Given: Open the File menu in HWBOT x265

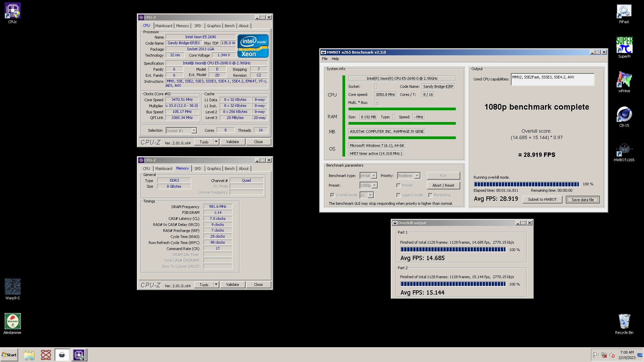Looking at the screenshot, I should point(325,59).
